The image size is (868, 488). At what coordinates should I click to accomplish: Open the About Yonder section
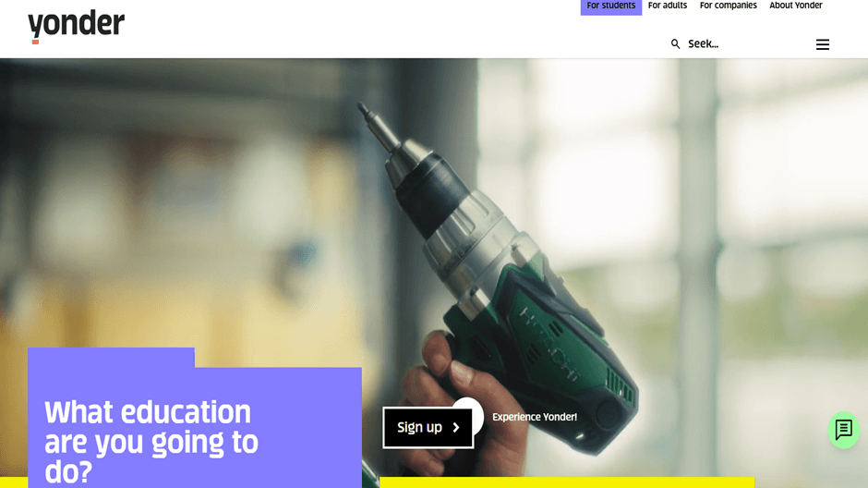tap(795, 6)
